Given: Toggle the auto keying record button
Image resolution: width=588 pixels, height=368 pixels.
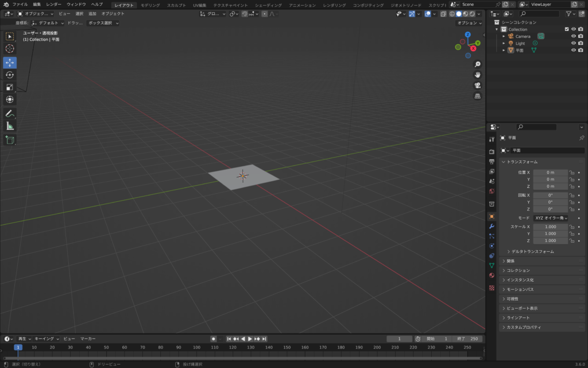Looking at the screenshot, I should [214, 339].
